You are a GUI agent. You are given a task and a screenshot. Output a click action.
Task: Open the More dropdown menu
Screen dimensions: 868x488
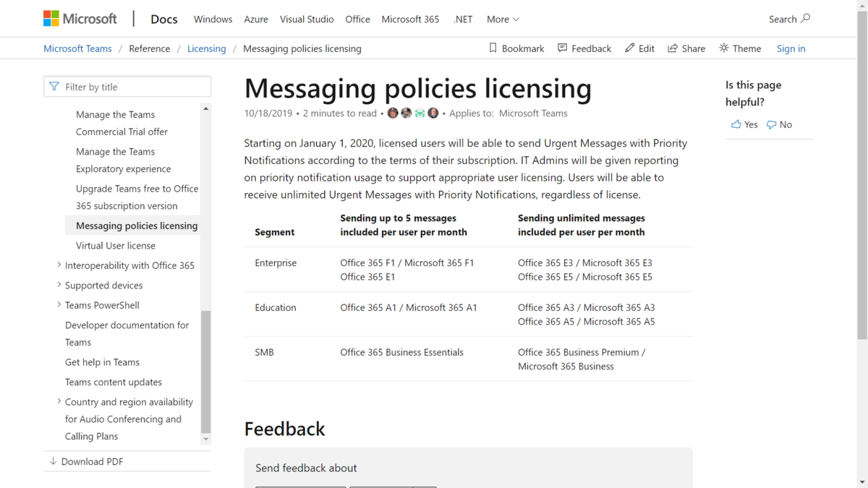503,20
